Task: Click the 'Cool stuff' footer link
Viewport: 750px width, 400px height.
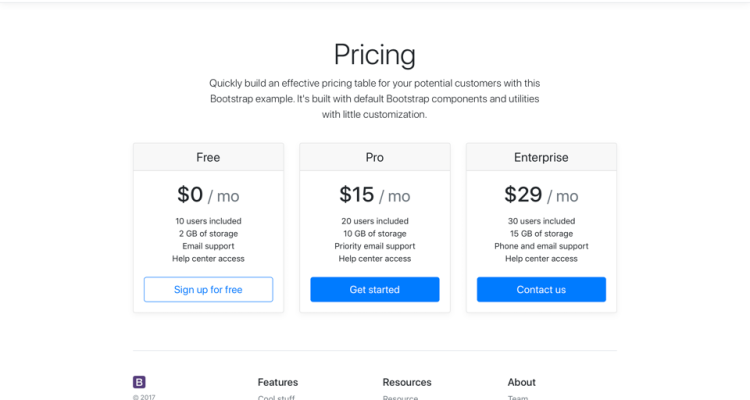Action: [277, 398]
